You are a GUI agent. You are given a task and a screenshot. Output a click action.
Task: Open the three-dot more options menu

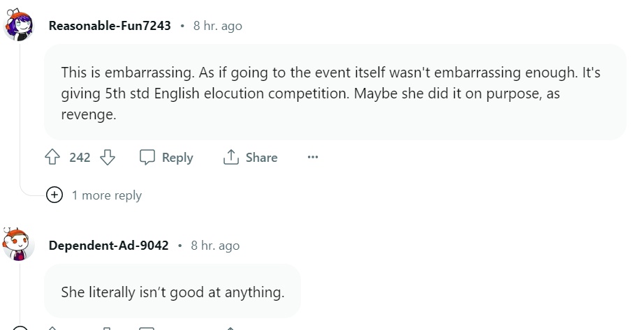point(313,158)
